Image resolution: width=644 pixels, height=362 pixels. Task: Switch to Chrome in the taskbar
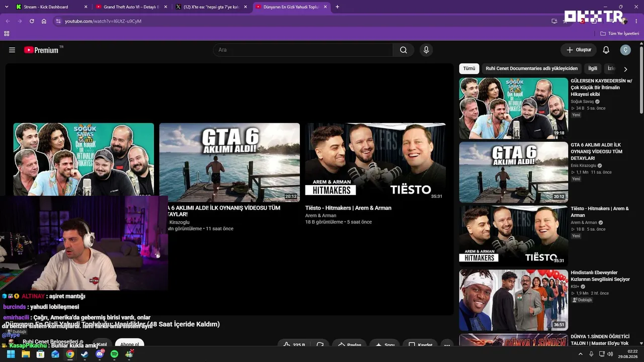tap(70, 354)
